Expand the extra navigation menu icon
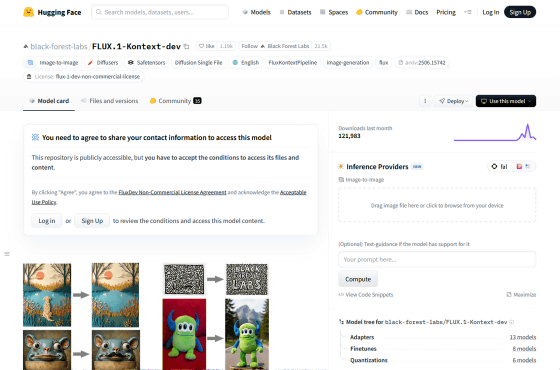 click(468, 12)
